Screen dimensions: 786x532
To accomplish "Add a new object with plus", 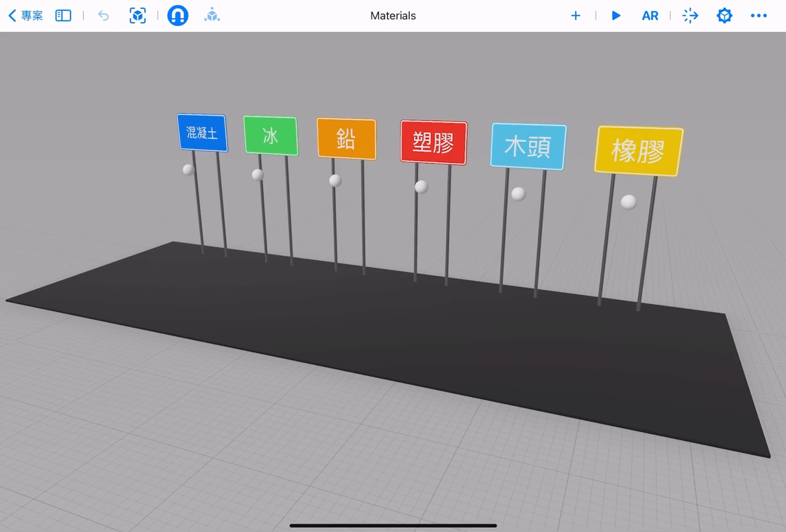I will coord(576,16).
